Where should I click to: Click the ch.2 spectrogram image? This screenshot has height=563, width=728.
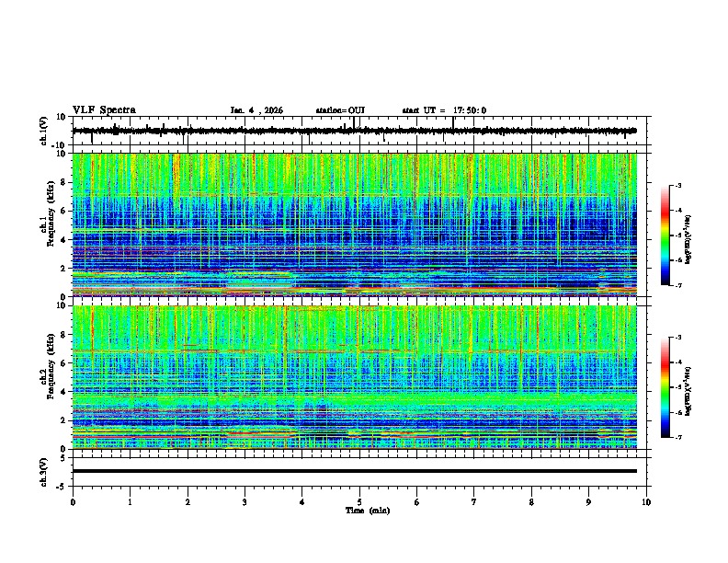[x=354, y=377]
